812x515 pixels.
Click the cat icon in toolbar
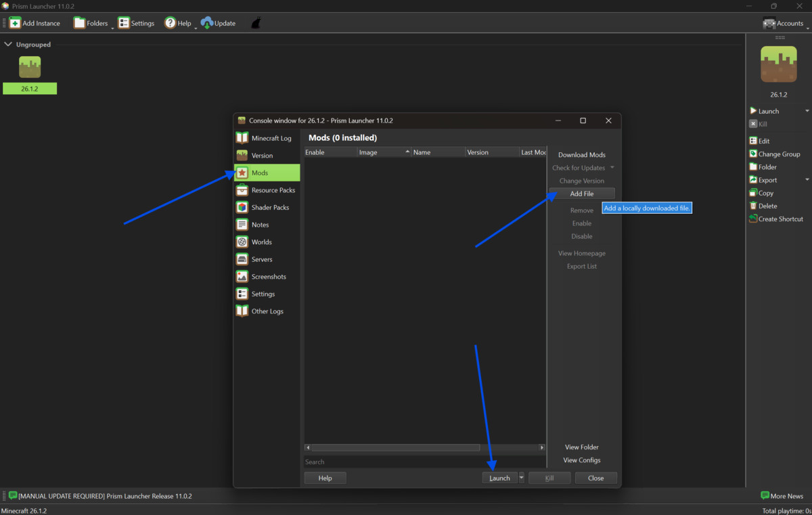point(256,23)
